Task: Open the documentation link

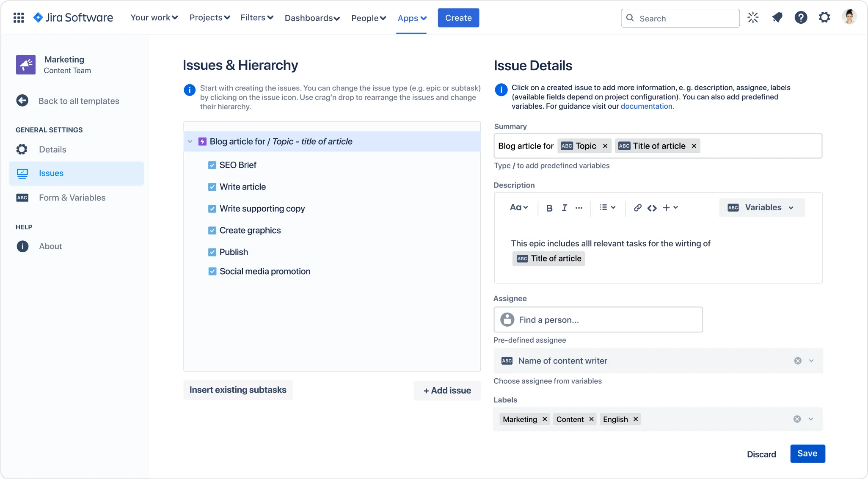Action: point(647,106)
